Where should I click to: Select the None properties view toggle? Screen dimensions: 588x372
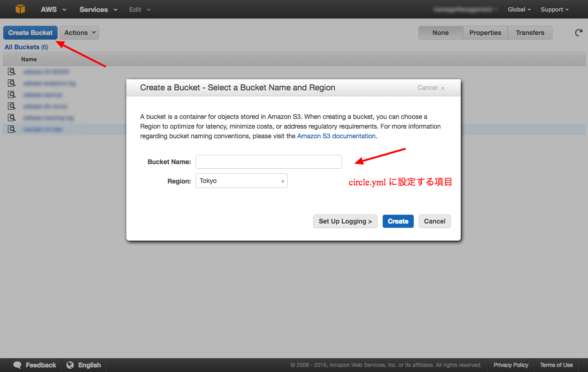(x=440, y=33)
